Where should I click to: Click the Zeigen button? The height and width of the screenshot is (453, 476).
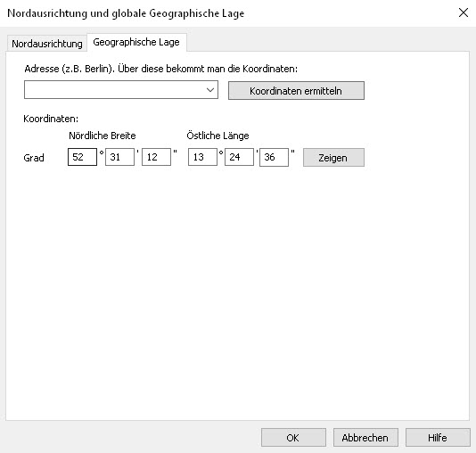tap(333, 158)
